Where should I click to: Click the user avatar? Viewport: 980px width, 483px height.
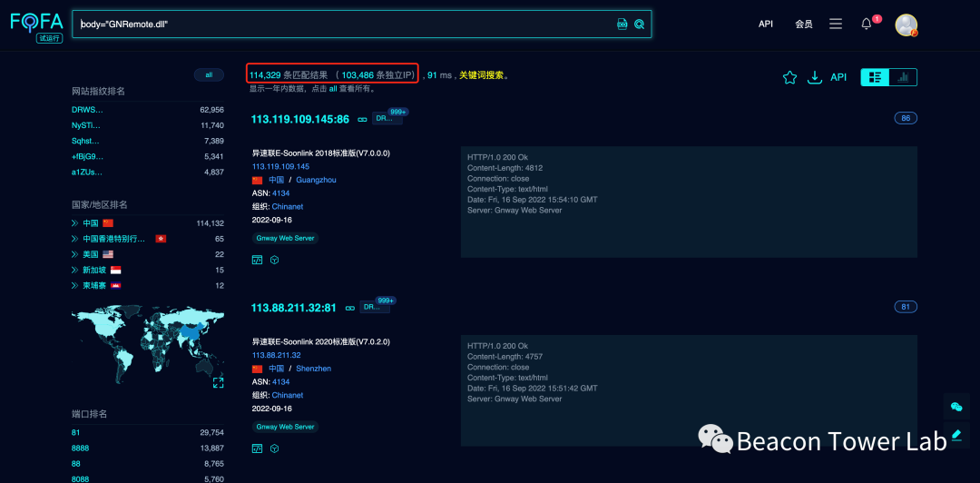click(906, 25)
